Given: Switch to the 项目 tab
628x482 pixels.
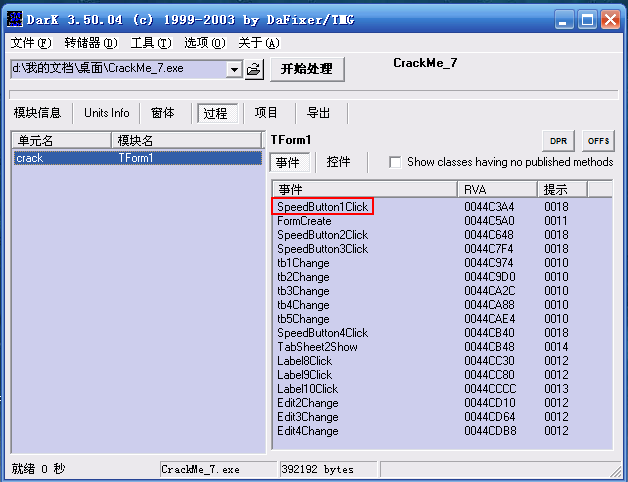Looking at the screenshot, I should pyautogui.click(x=266, y=113).
